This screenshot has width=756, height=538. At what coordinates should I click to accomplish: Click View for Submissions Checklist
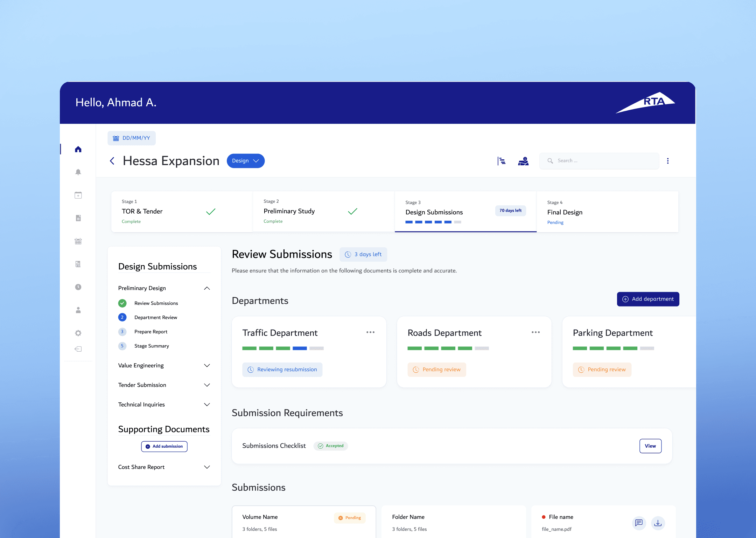coord(650,446)
